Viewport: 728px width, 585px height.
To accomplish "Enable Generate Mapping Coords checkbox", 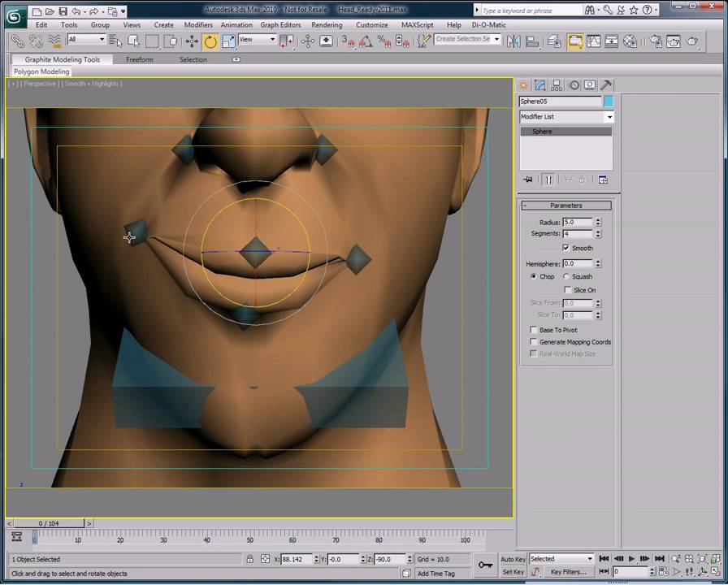I will pos(534,342).
